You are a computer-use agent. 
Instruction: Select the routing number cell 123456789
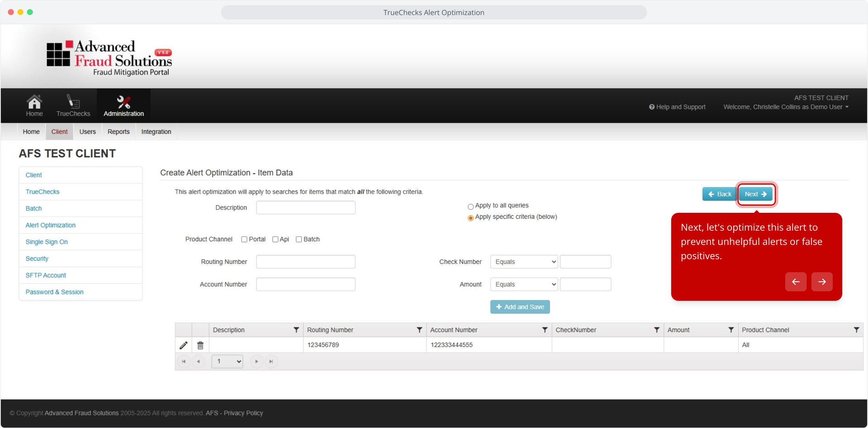tap(365, 345)
